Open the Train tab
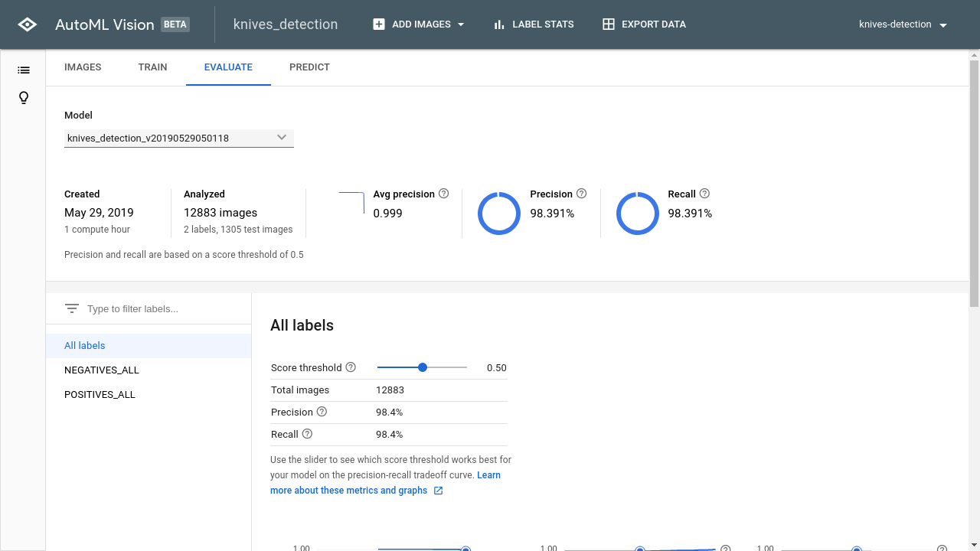Viewport: 980px width, 551px height. [152, 67]
